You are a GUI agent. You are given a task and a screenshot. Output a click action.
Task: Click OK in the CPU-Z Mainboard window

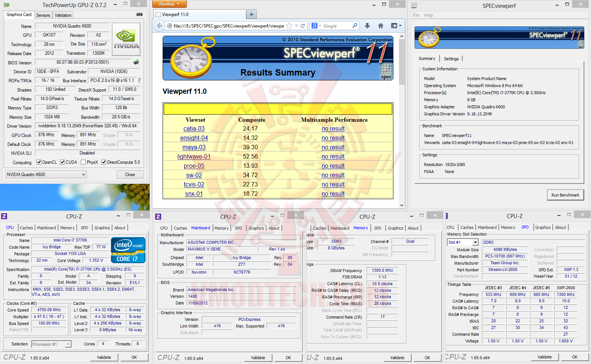pos(288,358)
